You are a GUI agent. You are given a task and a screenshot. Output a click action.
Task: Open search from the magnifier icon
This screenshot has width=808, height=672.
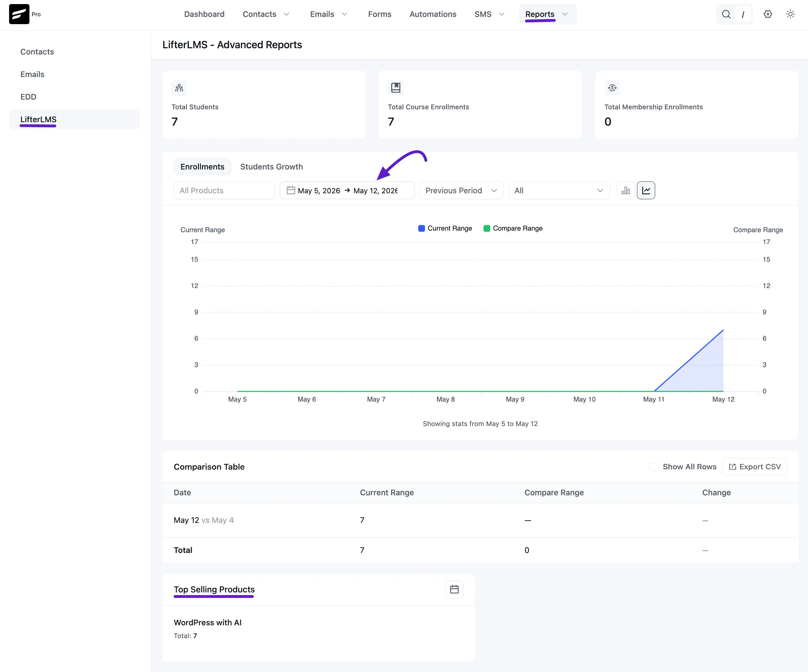(x=726, y=14)
